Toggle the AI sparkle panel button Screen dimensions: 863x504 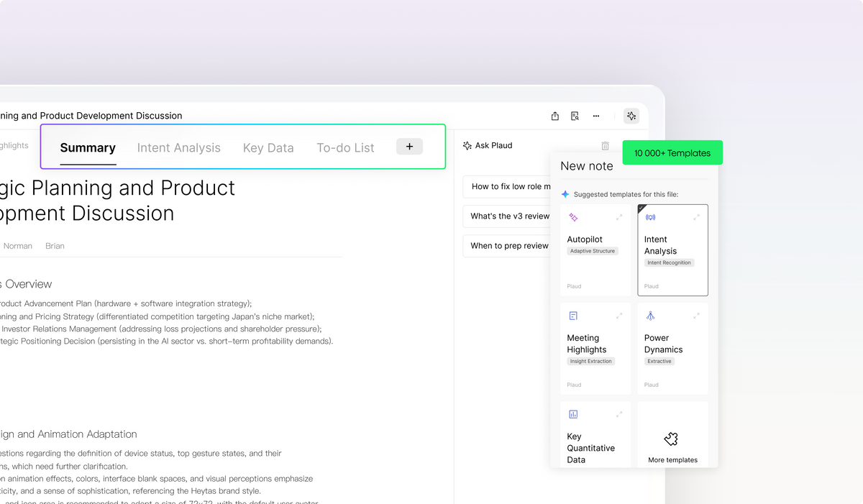click(631, 116)
